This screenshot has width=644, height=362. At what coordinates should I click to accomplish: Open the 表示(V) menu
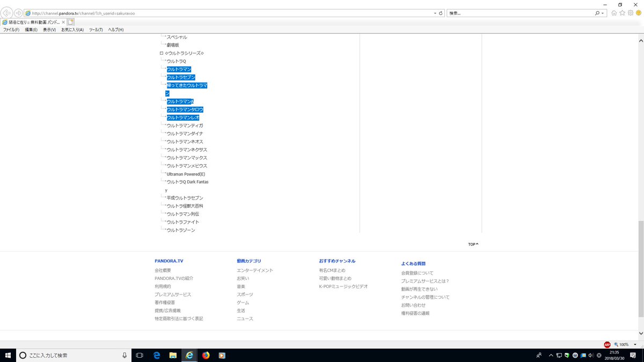[x=49, y=29]
